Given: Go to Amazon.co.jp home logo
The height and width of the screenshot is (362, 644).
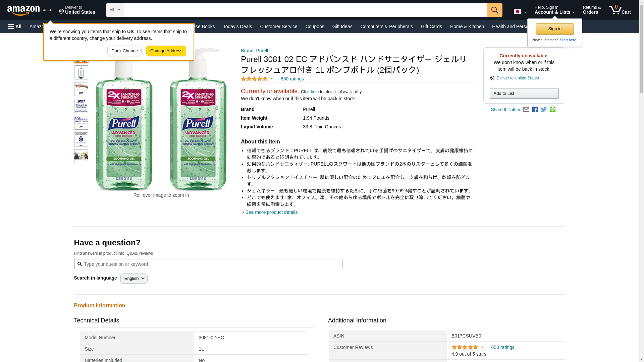Looking at the screenshot, I should pyautogui.click(x=29, y=10).
